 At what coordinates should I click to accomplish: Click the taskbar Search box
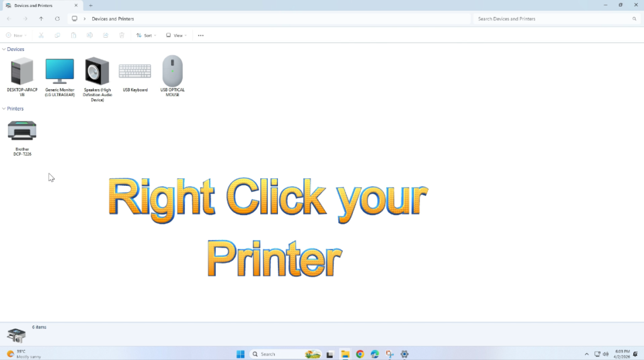286,354
